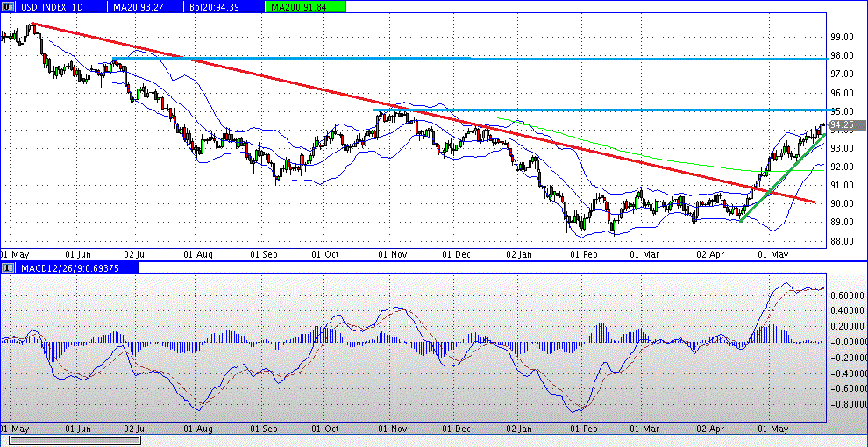Screen dimensions: 868x447
Task: Click the 01 Jun date under the price chart
Action: 78,254
